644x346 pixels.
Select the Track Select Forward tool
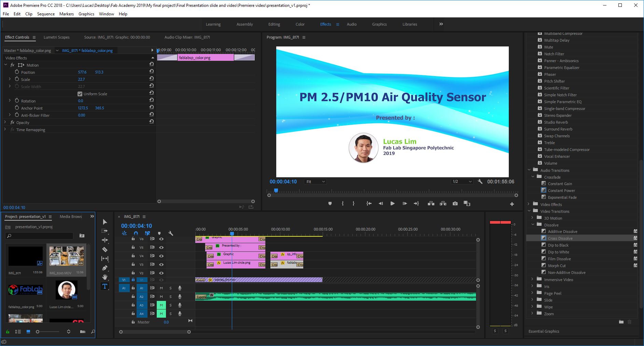[x=105, y=231]
